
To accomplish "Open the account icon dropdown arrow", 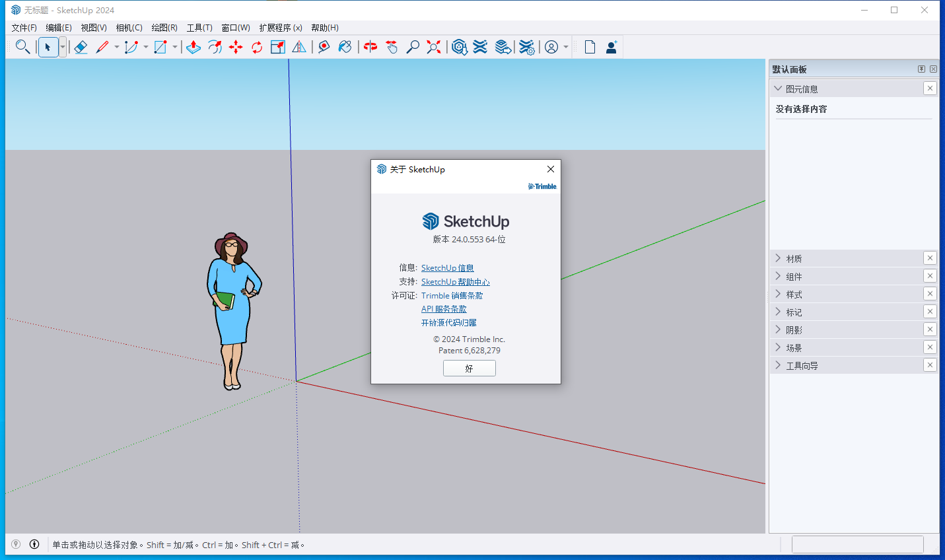I will tap(566, 47).
